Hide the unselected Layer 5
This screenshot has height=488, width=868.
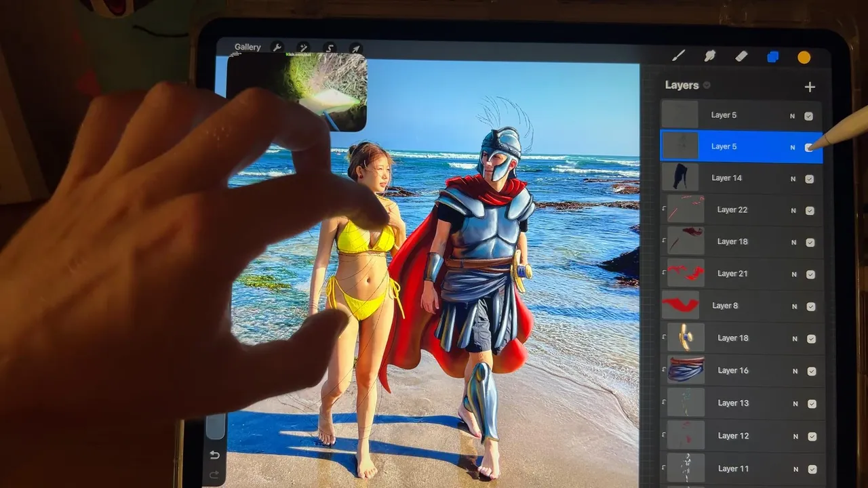808,116
